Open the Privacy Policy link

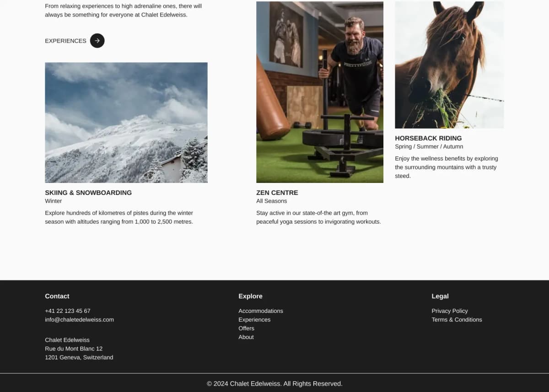pyautogui.click(x=450, y=311)
